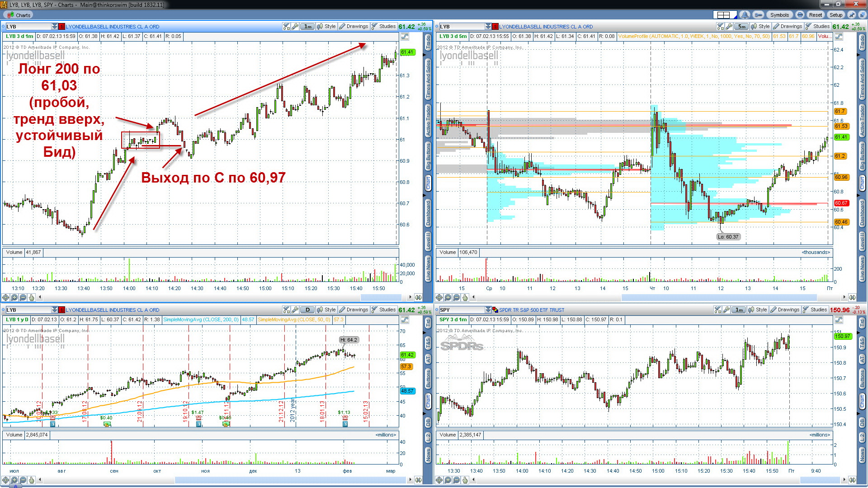Open the chart grid layout selector
Screen dimensions: 868x488
725,15
